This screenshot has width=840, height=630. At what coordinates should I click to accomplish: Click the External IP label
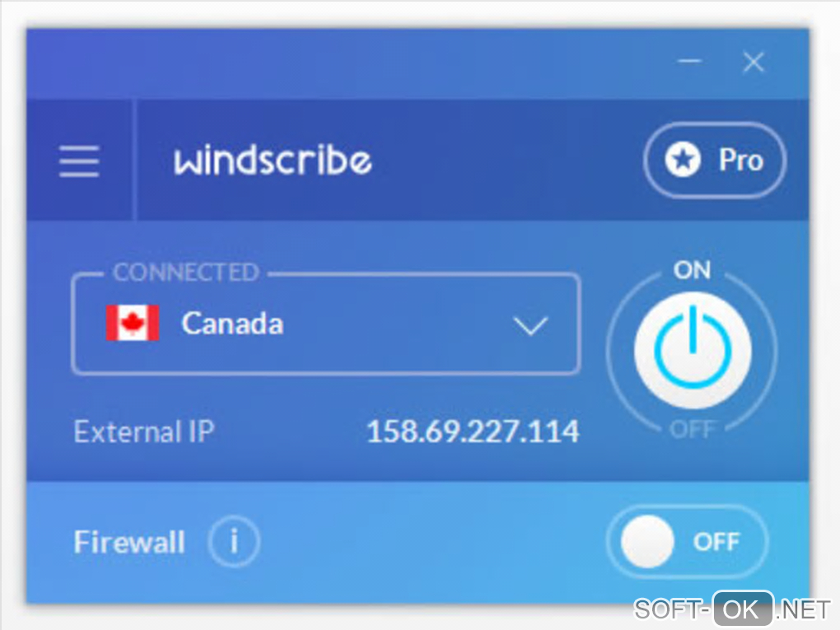click(144, 432)
